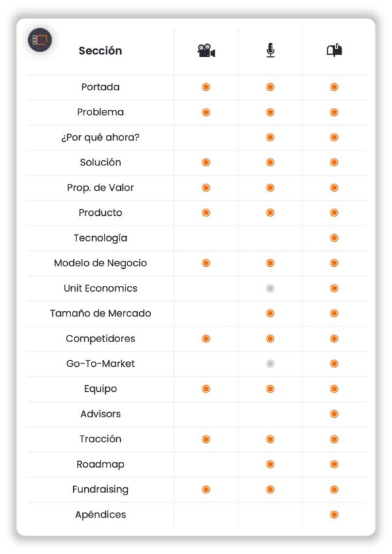Toggle the mailbox dot for Tecnología
This screenshot has height=554, width=392.
click(x=334, y=238)
